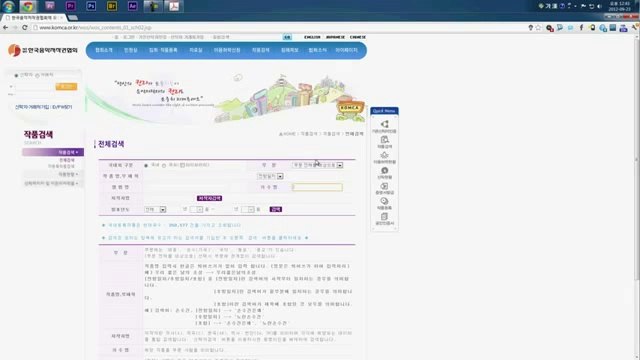Open 작품검색 in the blue navigation bar
The width and height of the screenshot is (640, 360).
click(x=260, y=50)
